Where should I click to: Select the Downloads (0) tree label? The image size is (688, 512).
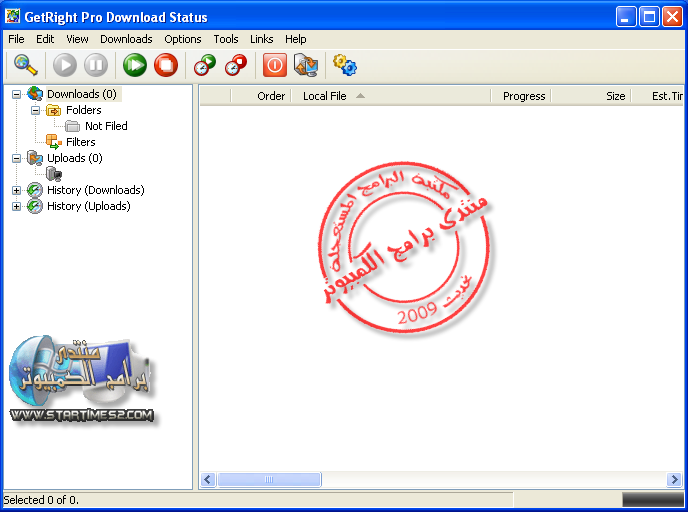82,94
